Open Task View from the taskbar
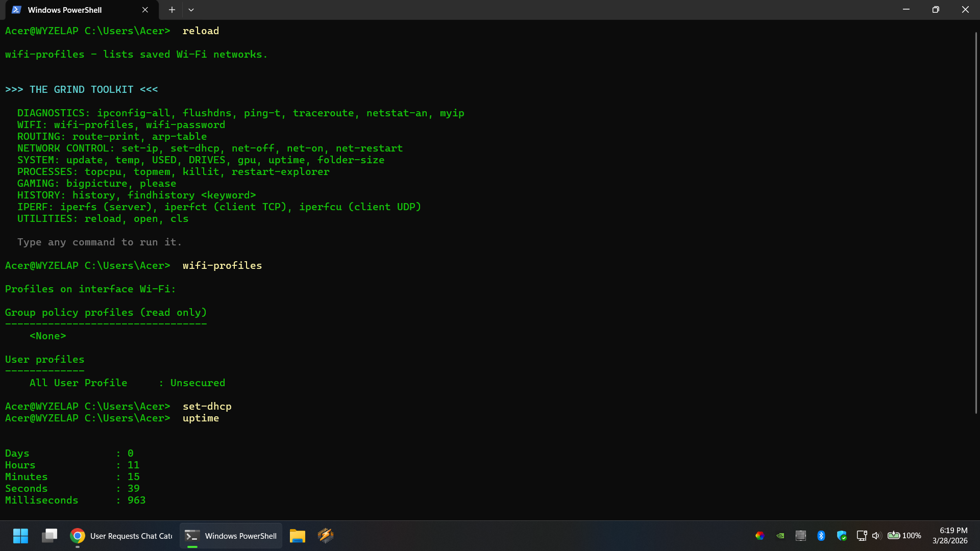 coord(50,536)
